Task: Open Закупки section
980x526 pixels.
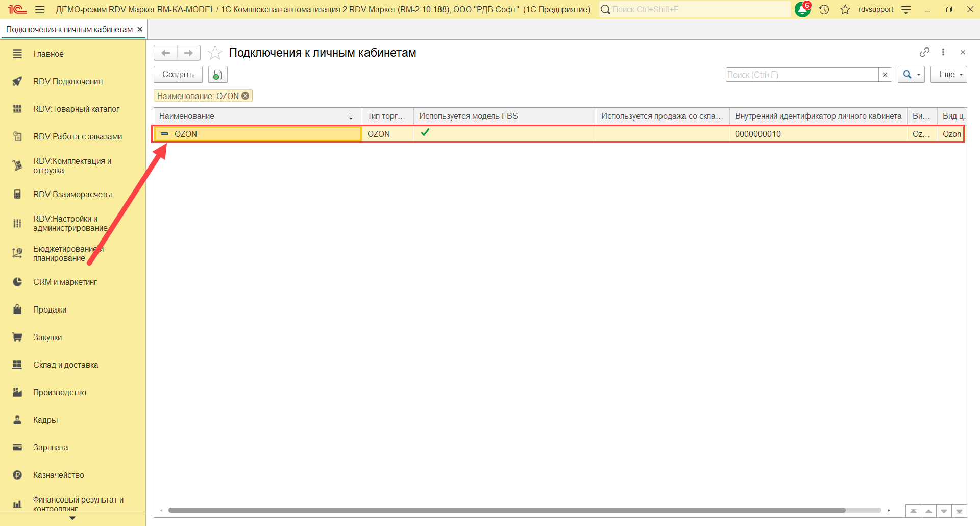Action: 72,337
